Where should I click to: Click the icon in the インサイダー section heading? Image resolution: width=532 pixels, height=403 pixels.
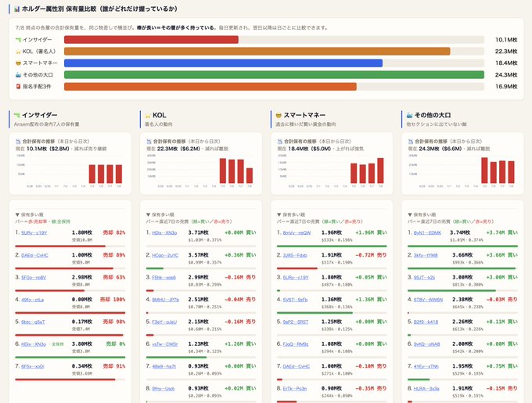(x=17, y=115)
